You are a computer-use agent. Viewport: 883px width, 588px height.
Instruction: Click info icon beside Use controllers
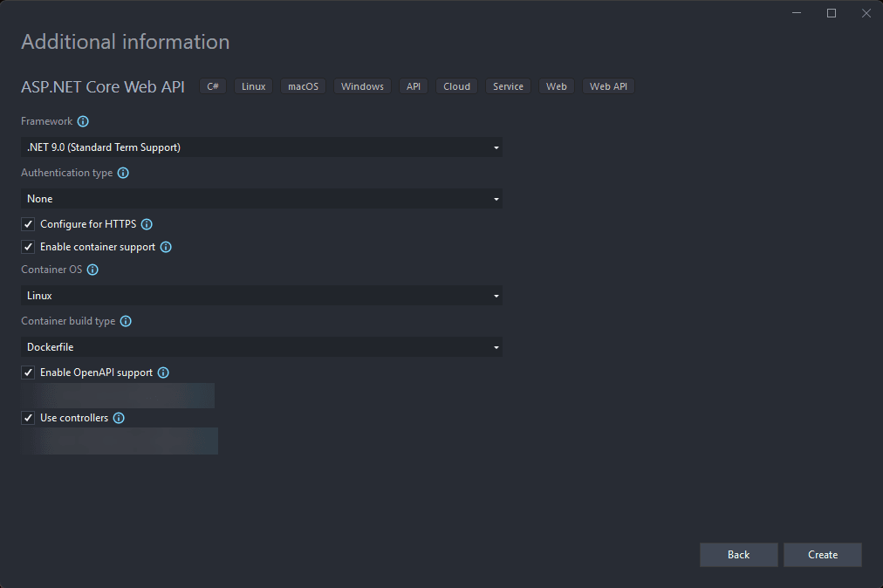(119, 418)
